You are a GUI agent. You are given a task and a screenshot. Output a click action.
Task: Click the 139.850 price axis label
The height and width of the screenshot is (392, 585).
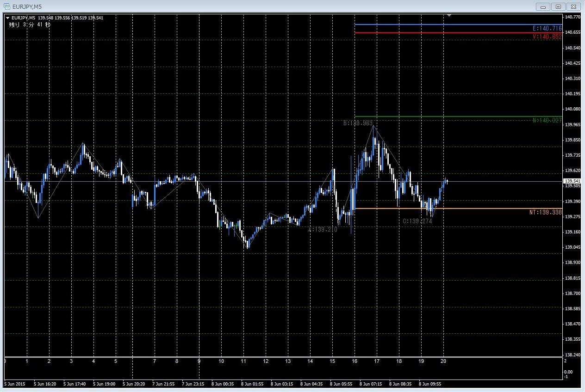point(573,140)
